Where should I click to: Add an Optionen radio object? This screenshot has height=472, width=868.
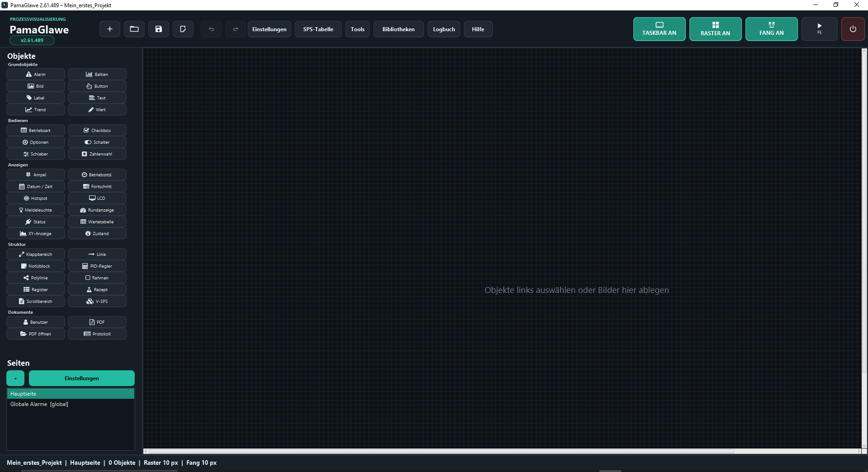(x=36, y=142)
